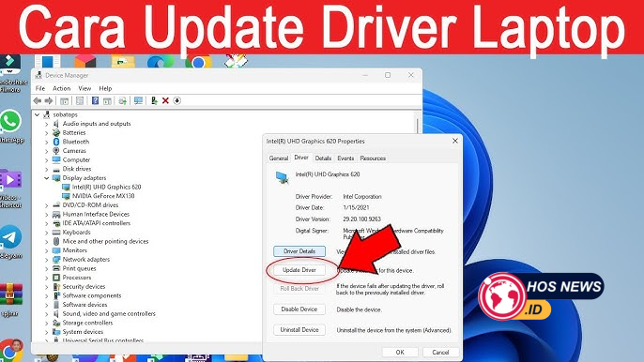Viewport: 644px width, 362px height.
Task: Select the Print queues row
Action: pyautogui.click(x=79, y=268)
